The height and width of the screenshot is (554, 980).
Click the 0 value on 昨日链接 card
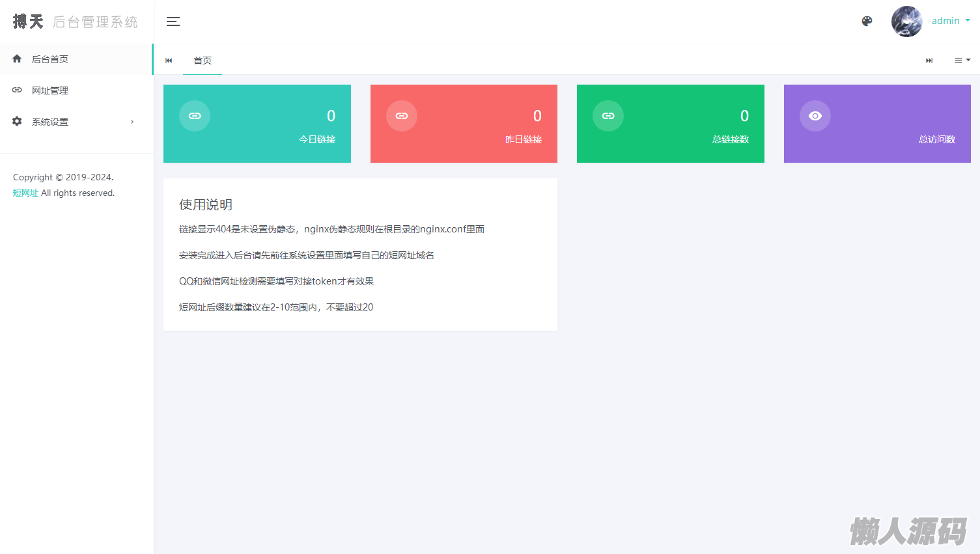pos(537,116)
